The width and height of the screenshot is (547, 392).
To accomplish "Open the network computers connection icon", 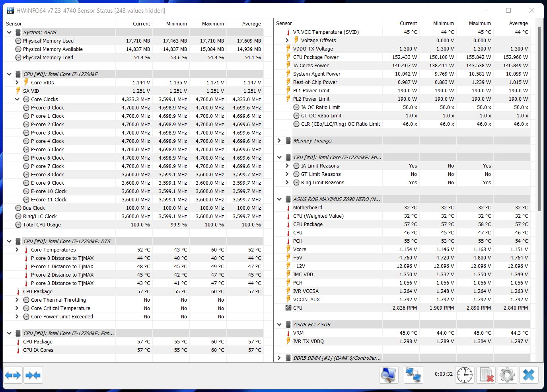I will point(413,375).
